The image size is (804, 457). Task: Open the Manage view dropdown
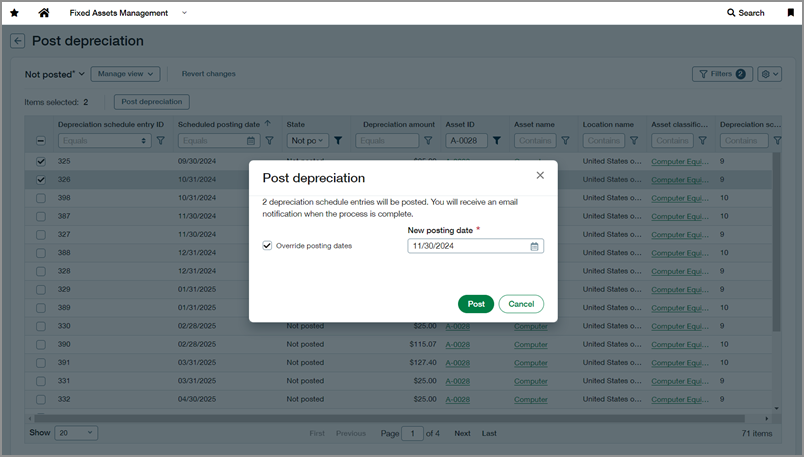(x=125, y=74)
